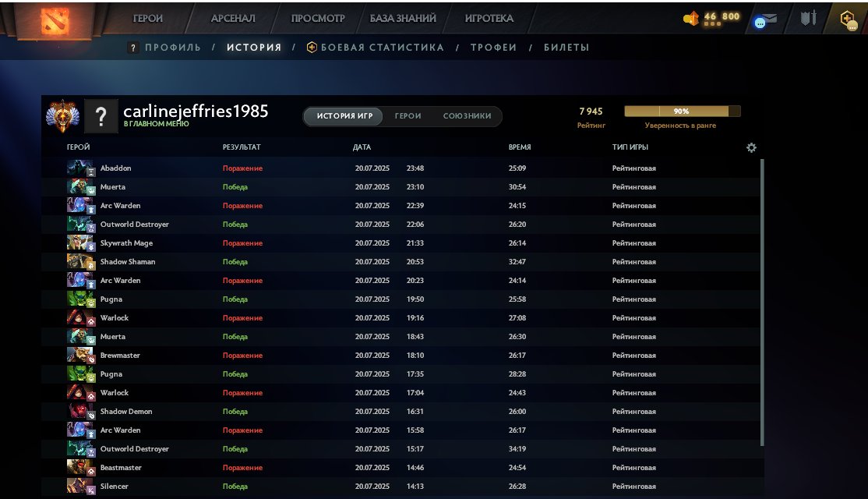The image size is (868, 499).
Task: Click Warlock portrait in 19:16 match
Action: [80, 318]
